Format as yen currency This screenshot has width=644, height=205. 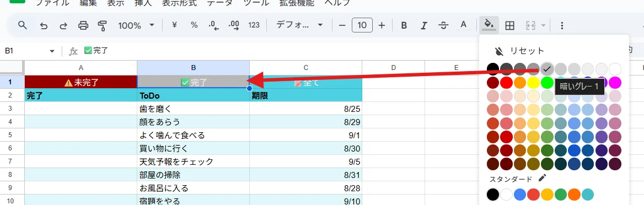click(174, 25)
